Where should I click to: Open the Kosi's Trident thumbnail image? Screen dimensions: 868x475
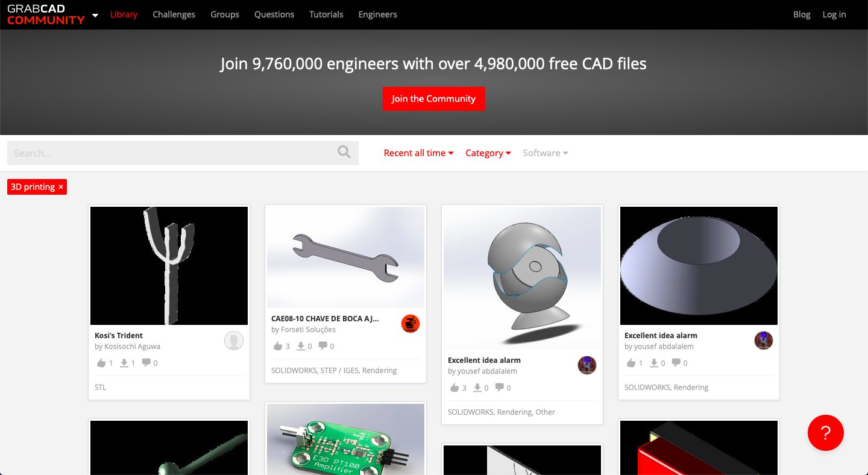[x=169, y=266]
